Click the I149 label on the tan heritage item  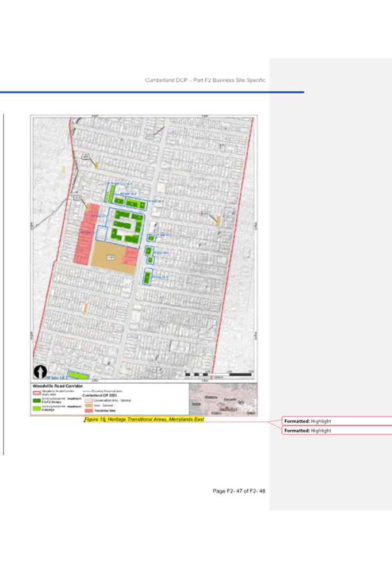point(110,257)
